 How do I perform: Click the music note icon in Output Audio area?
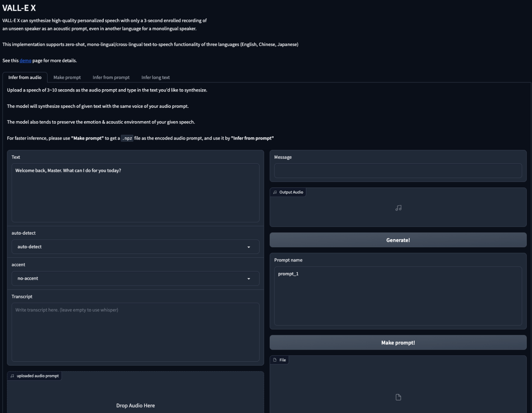tap(398, 208)
